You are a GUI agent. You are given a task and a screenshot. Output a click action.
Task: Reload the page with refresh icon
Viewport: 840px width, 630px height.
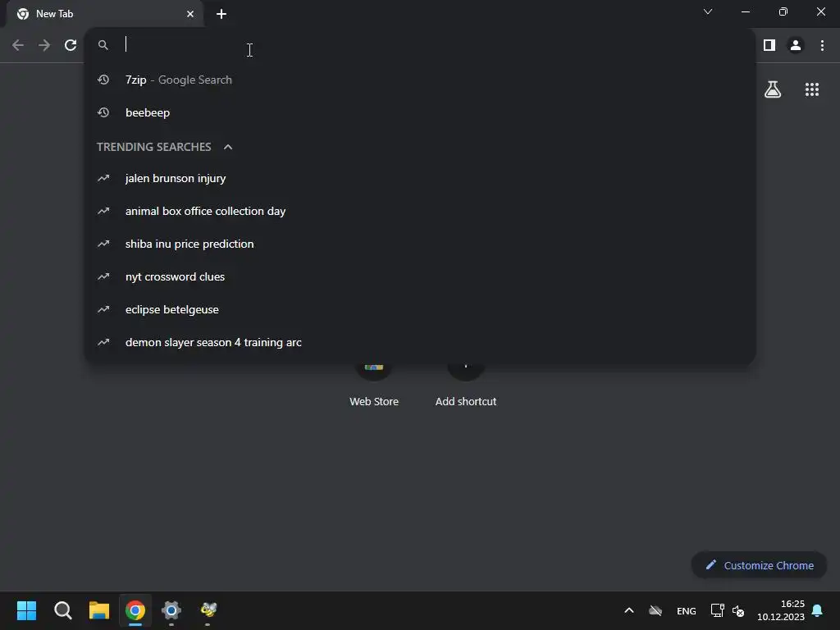click(71, 45)
